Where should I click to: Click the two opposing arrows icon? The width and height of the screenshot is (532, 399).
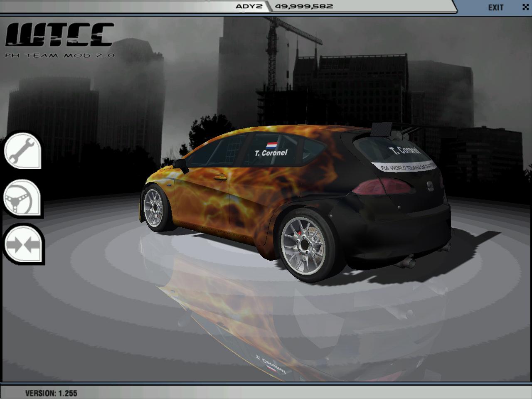coord(23,244)
